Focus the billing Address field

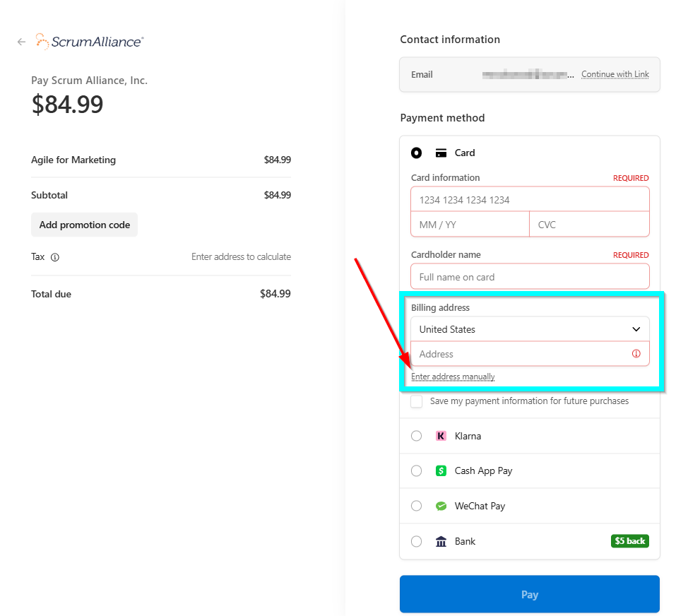pos(530,354)
